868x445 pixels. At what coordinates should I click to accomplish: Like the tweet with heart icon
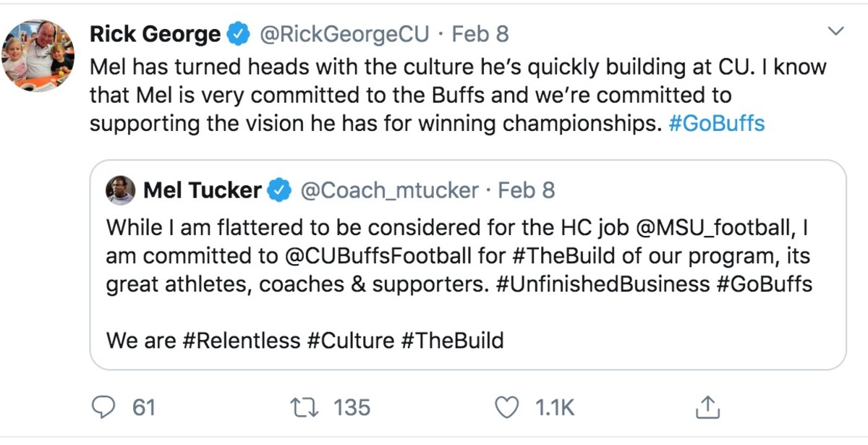click(506, 408)
